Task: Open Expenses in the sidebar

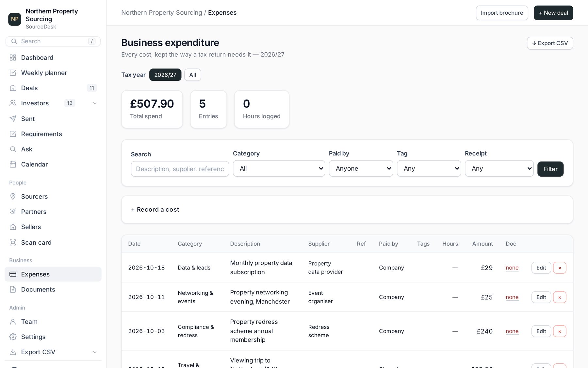Action: [53, 274]
